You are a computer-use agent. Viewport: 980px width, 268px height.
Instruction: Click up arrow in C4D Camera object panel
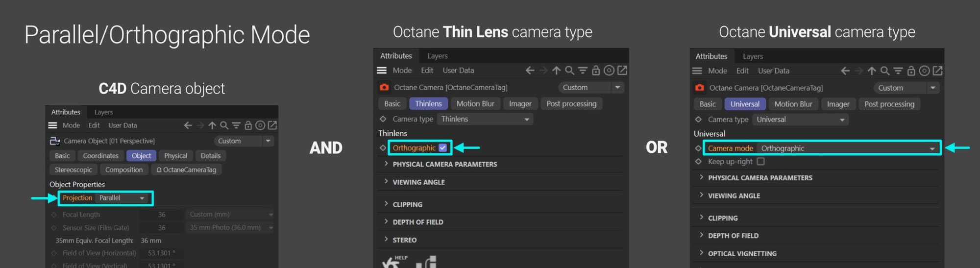(x=212, y=125)
